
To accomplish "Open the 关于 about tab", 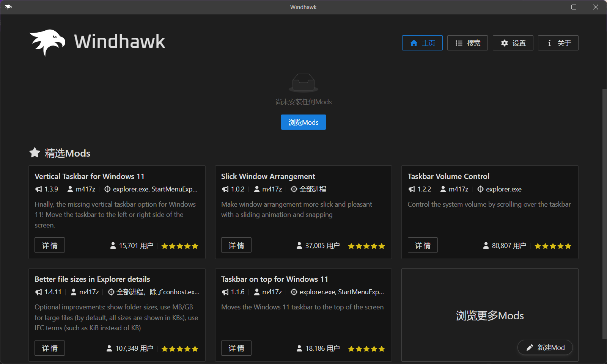I will (558, 43).
